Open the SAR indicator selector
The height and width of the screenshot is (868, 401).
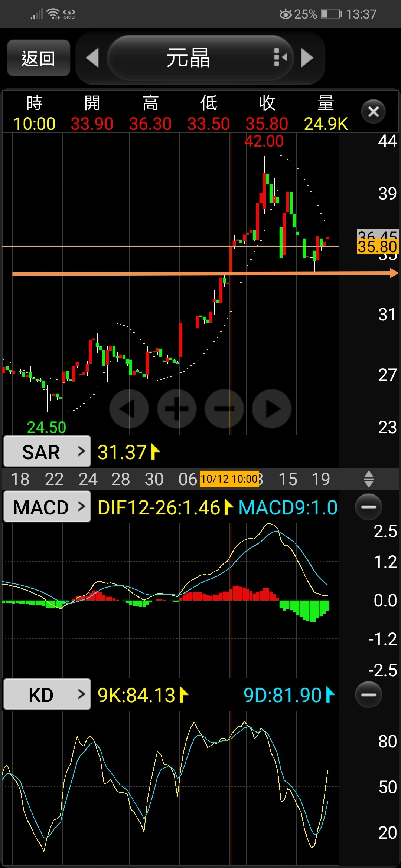pos(47,451)
